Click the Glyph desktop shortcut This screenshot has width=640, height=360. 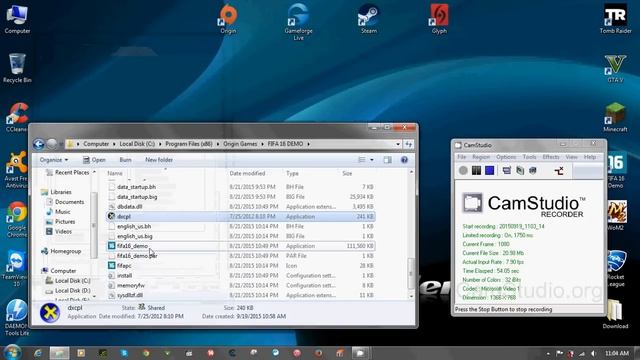click(x=439, y=19)
